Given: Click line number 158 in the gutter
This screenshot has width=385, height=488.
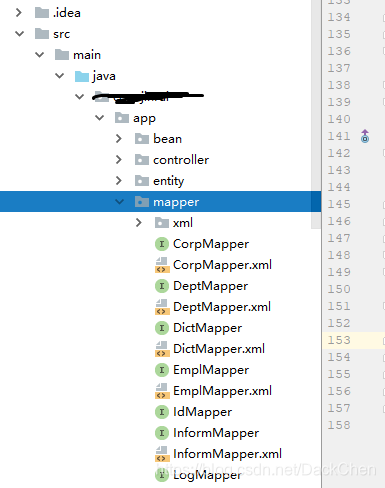Looking at the screenshot, I should (x=339, y=425).
